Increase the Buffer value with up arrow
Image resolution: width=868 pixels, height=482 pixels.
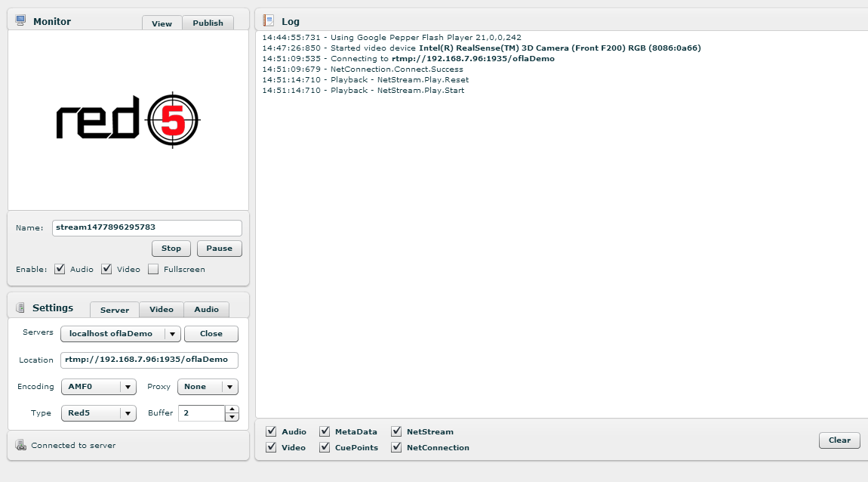pos(232,409)
